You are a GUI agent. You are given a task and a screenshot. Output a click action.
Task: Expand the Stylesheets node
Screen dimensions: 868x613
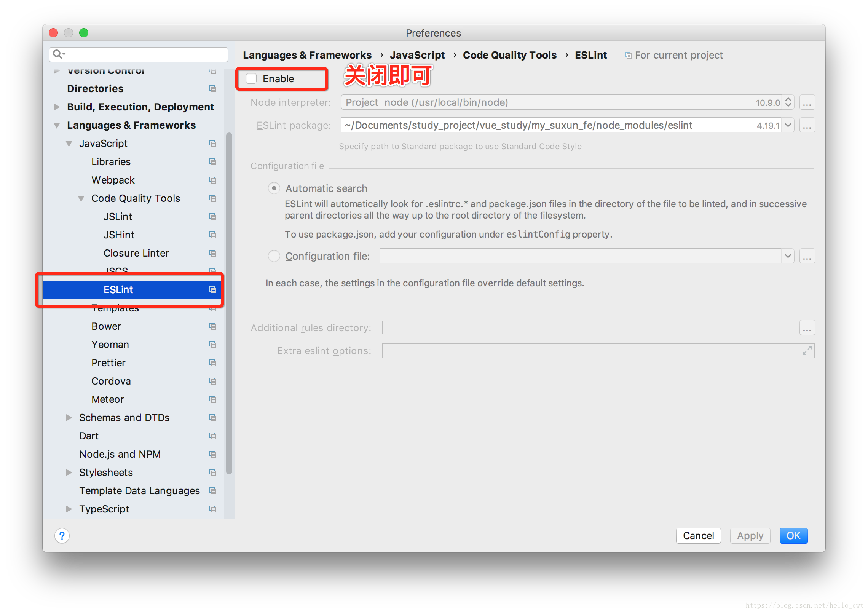69,473
